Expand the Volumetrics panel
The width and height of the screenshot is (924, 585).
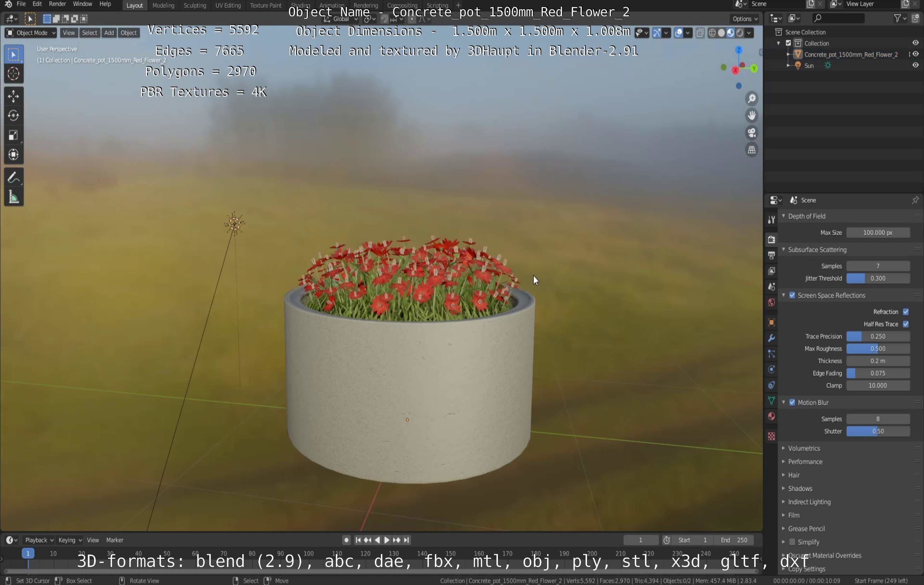pos(803,448)
